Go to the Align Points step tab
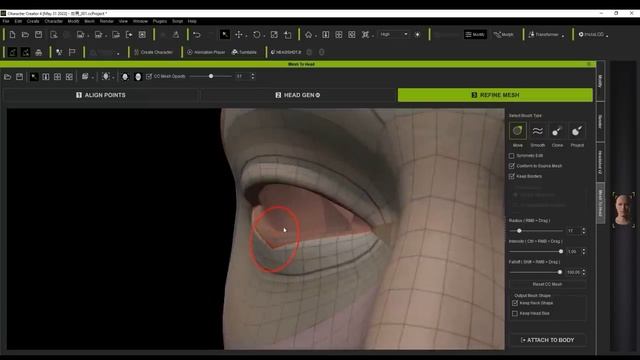This screenshot has height=360, width=640. click(x=101, y=95)
